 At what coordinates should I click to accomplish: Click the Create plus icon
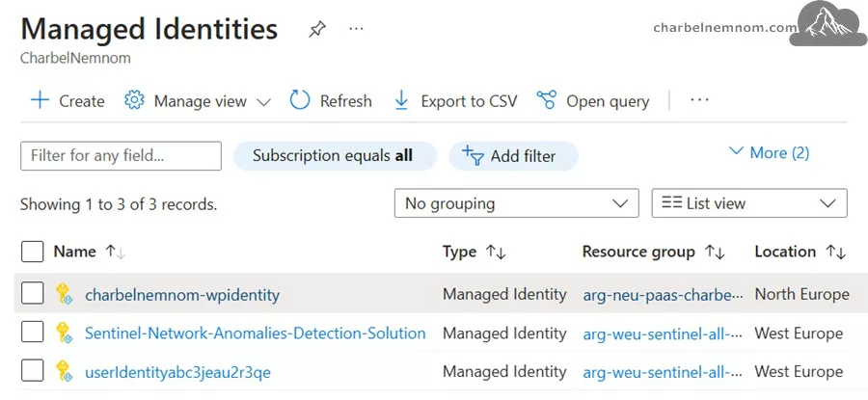tap(40, 100)
